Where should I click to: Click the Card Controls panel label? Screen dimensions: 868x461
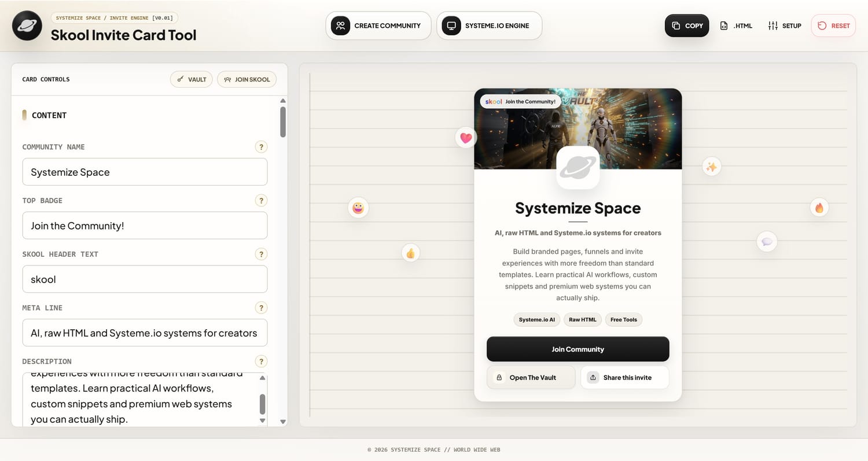[46, 79]
